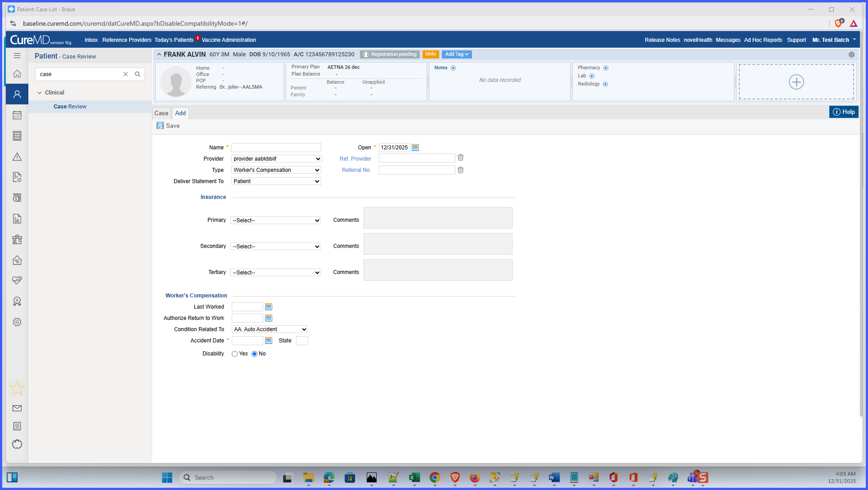This screenshot has width=868, height=490.
Task: Open the Type dropdown showing Worker's Compensation
Action: click(x=276, y=170)
